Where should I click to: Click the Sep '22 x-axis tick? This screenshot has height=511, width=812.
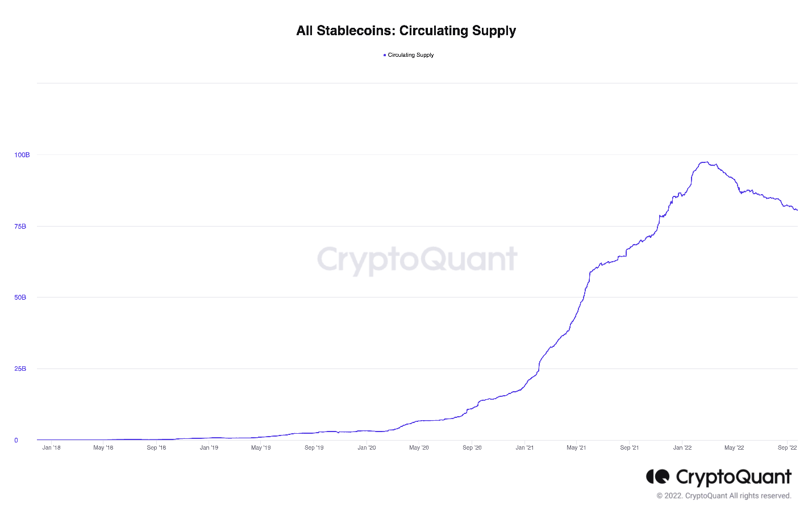point(787,447)
